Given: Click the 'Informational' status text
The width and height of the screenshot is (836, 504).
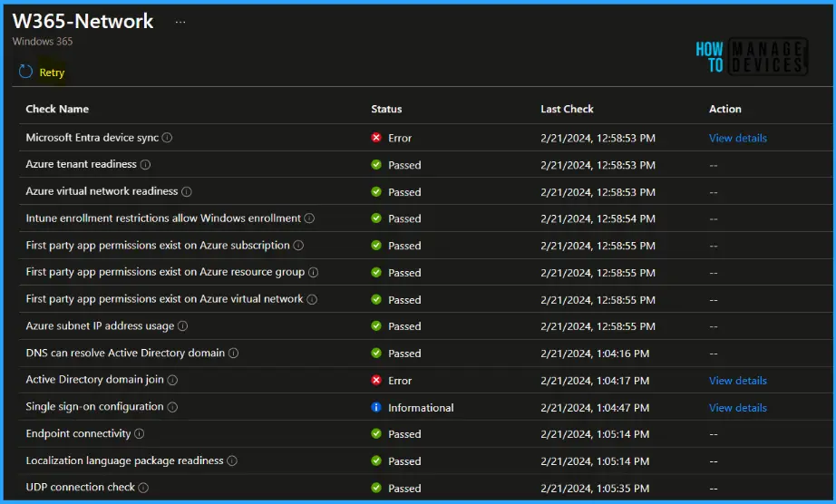Looking at the screenshot, I should (421, 408).
